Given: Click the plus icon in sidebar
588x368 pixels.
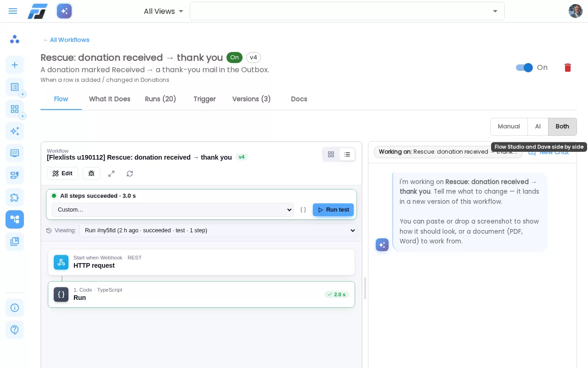Looking at the screenshot, I should click(x=15, y=65).
